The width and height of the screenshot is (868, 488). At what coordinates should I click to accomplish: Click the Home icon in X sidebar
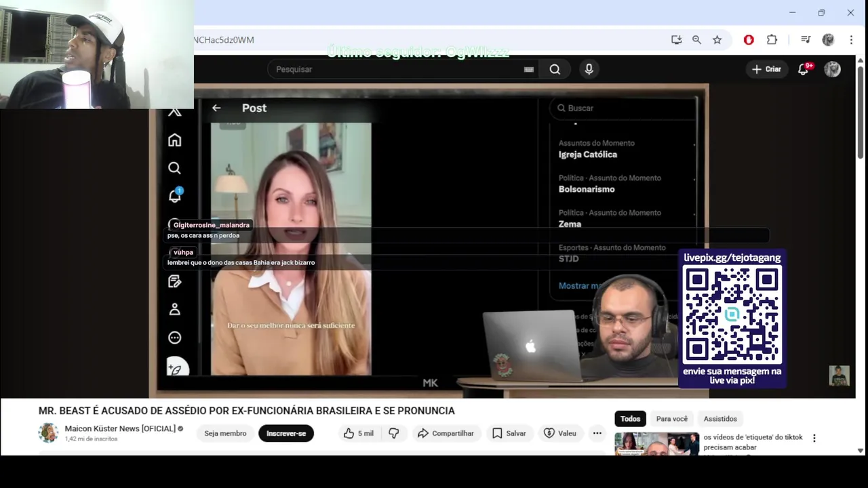[174, 140]
